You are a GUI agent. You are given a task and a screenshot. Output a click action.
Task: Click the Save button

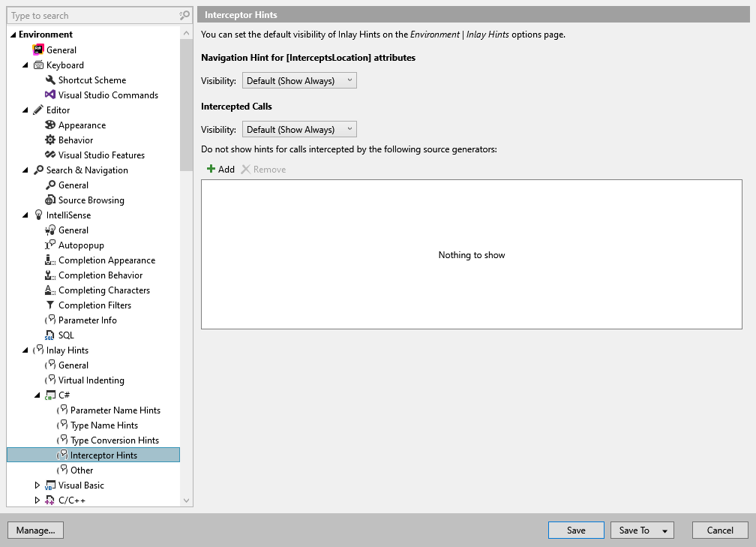(576, 530)
